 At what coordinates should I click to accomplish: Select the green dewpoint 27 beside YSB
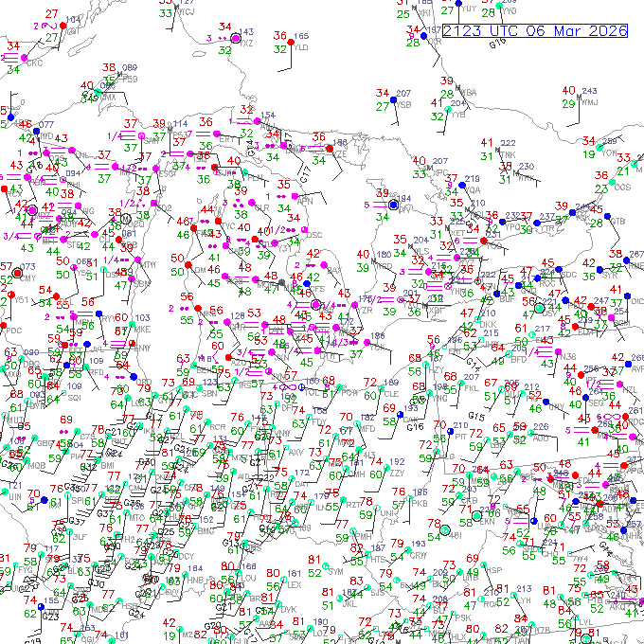click(x=382, y=106)
